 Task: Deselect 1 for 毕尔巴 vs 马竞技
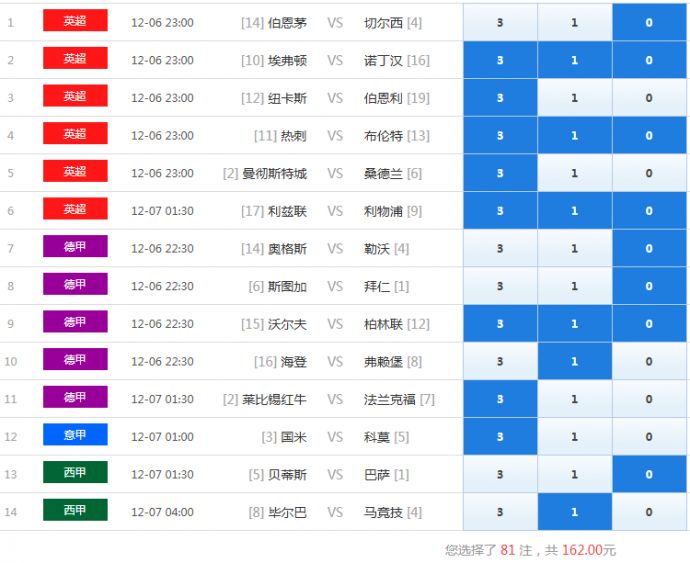coord(575,511)
